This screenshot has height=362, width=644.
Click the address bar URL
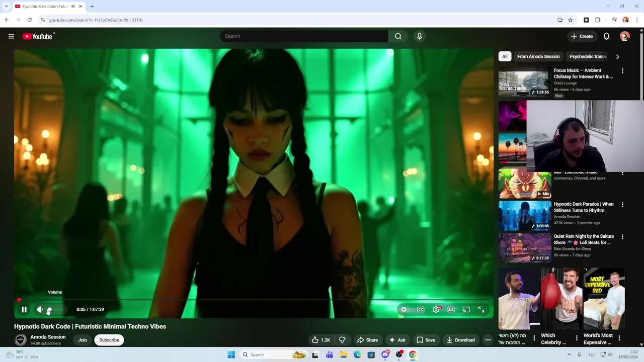click(96, 20)
